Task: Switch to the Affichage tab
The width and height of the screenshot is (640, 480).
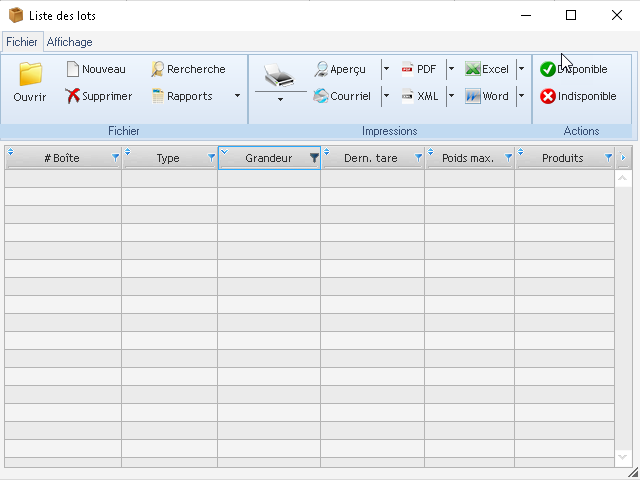Action: coord(70,42)
